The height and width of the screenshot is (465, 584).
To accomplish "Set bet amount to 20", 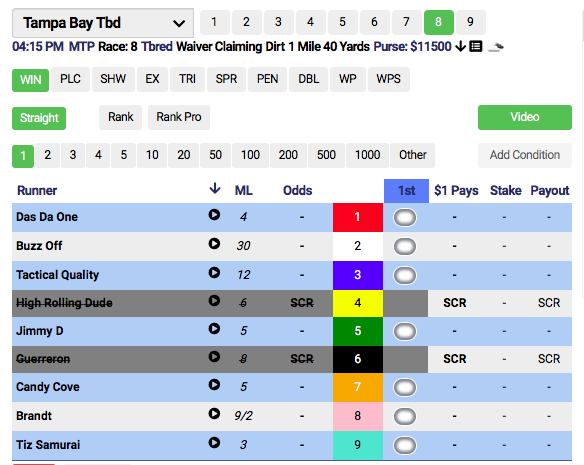I will [x=183, y=155].
